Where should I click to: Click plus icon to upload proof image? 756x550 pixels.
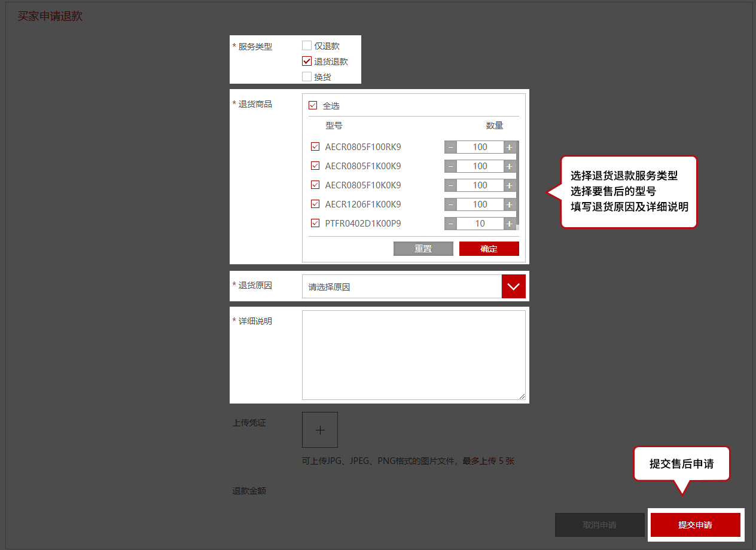tap(320, 430)
